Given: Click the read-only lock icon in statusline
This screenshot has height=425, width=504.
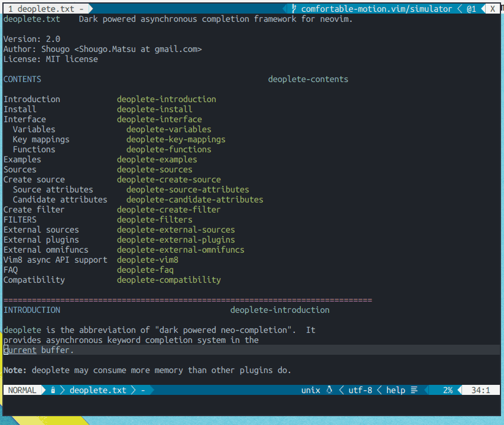Looking at the screenshot, I should tap(53, 390).
